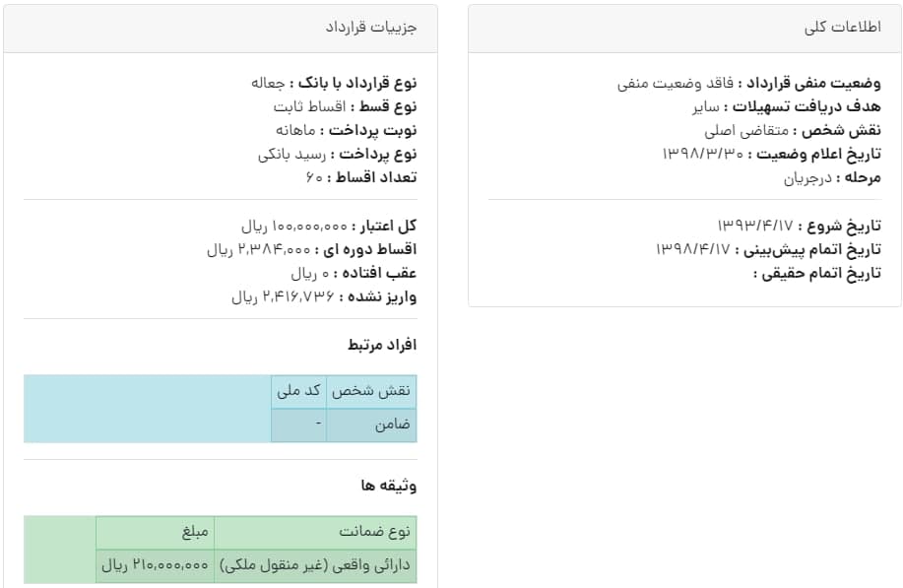Click the ۲۱۰,۰۰۰,۰۰۰ ریال collateral amount
Screen dimensions: 903x588
pyautogui.click(x=156, y=565)
